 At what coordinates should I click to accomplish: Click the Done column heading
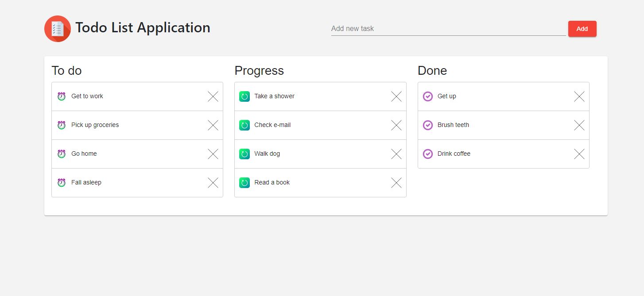point(432,71)
